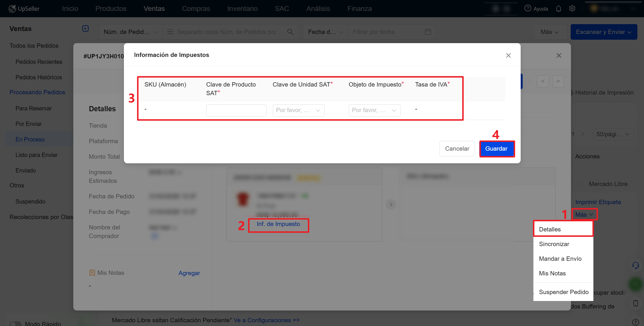Screen dimensions: 644x326
Task: Click the Clave de Producto SAT field
Action: (x=236, y=110)
